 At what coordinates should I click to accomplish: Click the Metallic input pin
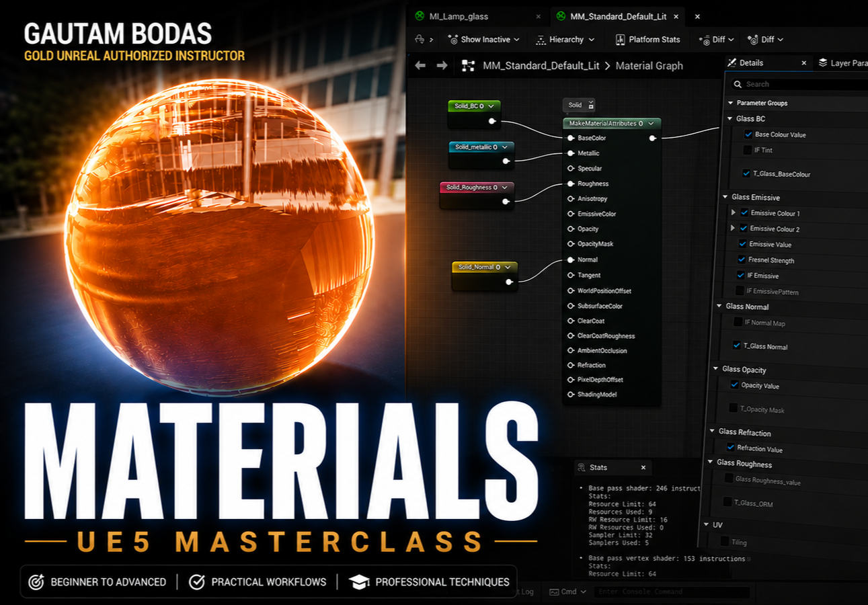(571, 153)
